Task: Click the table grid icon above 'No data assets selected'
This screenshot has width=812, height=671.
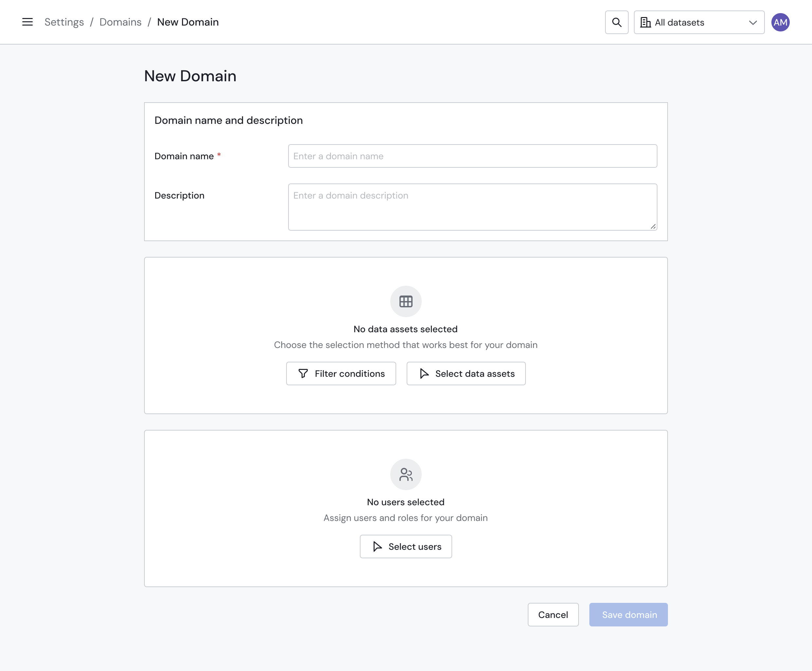Action: [406, 301]
